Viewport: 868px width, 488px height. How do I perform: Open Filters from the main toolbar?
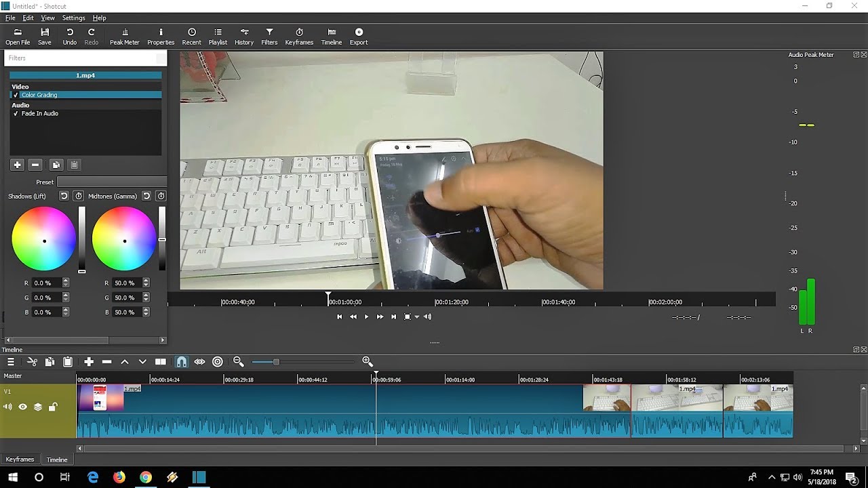[x=269, y=37]
